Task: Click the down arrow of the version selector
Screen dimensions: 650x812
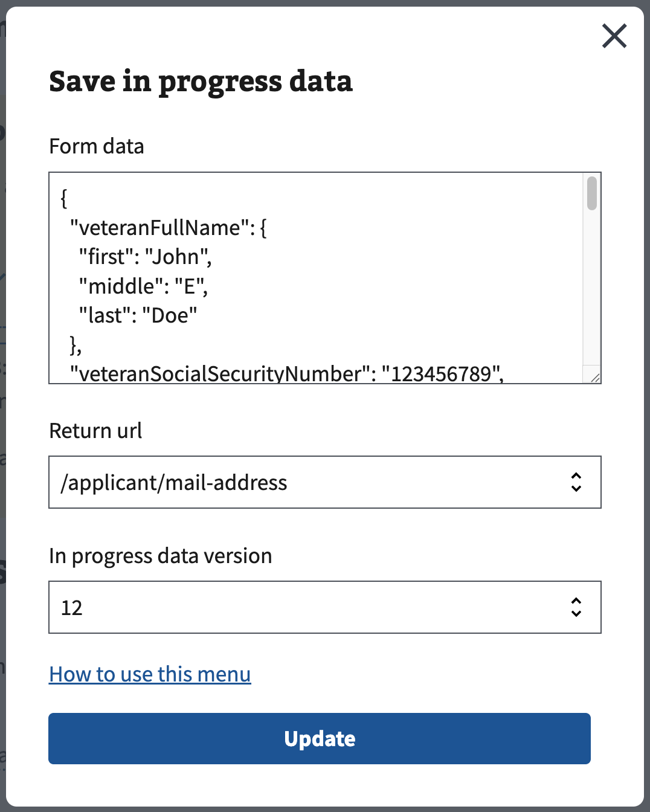Action: [576, 613]
